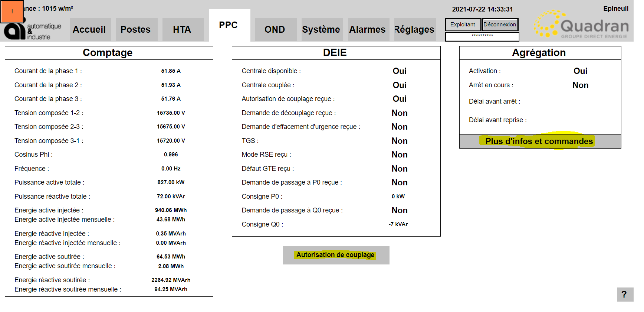644x312 pixels.
Task: Open the Accueil tab
Action: [x=90, y=30]
